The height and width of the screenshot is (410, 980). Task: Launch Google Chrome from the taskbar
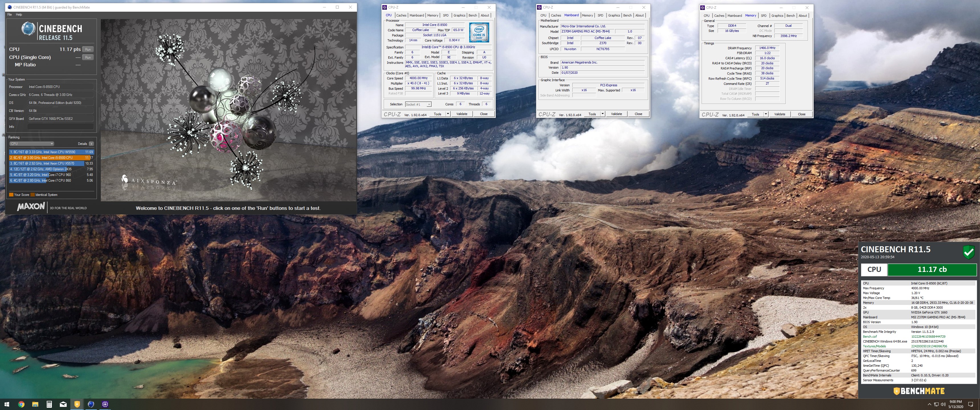pos(21,404)
